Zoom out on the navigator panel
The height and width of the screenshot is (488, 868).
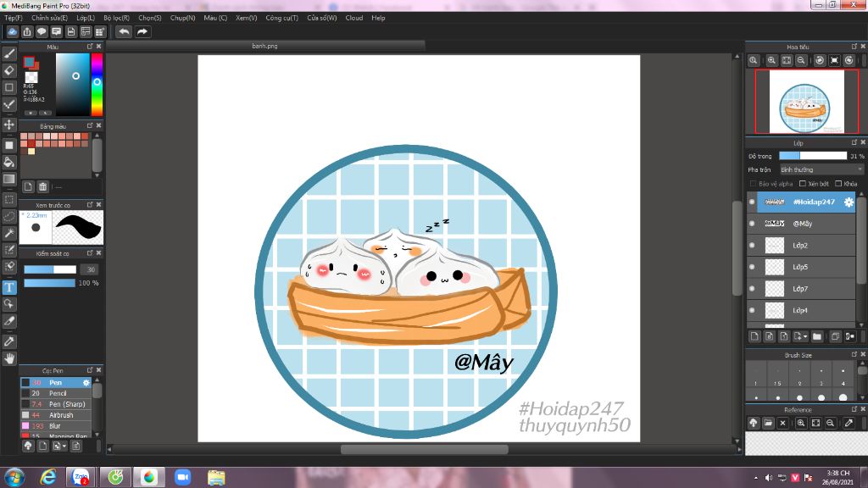pos(801,60)
